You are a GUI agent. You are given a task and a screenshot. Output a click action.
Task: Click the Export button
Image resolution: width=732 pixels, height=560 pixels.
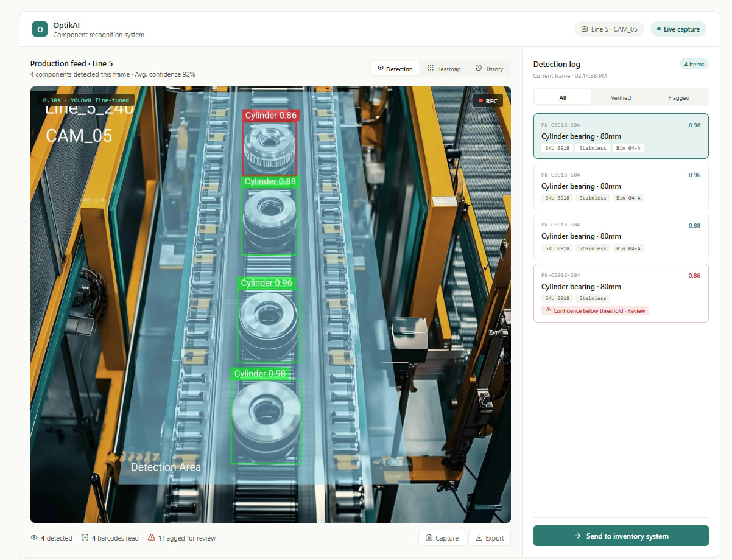[x=489, y=538]
